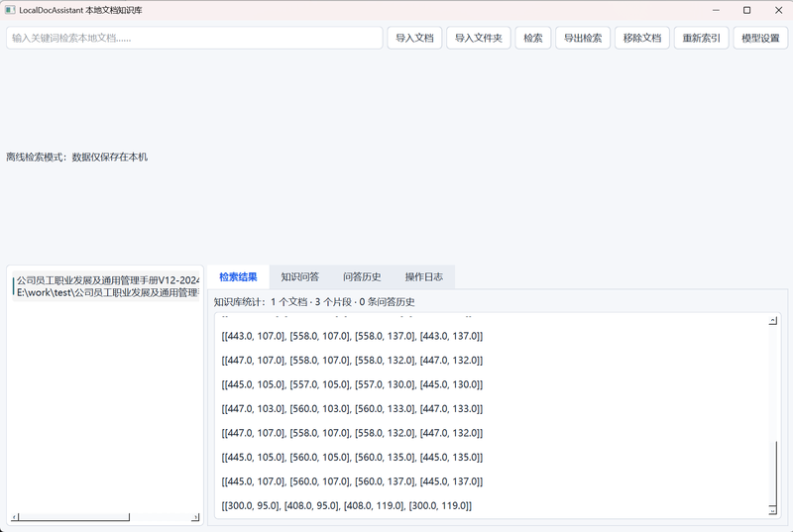Click the 导入文档 button

(414, 38)
